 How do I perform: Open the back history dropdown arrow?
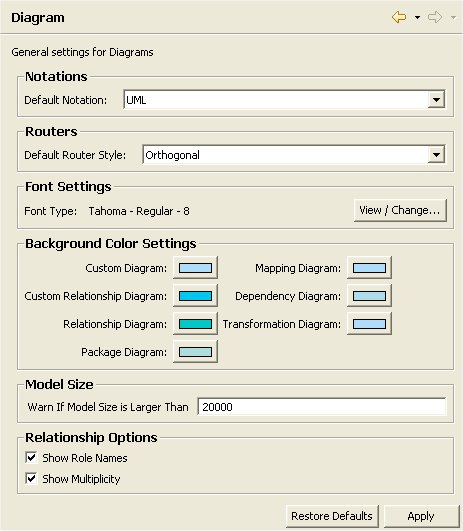(418, 18)
